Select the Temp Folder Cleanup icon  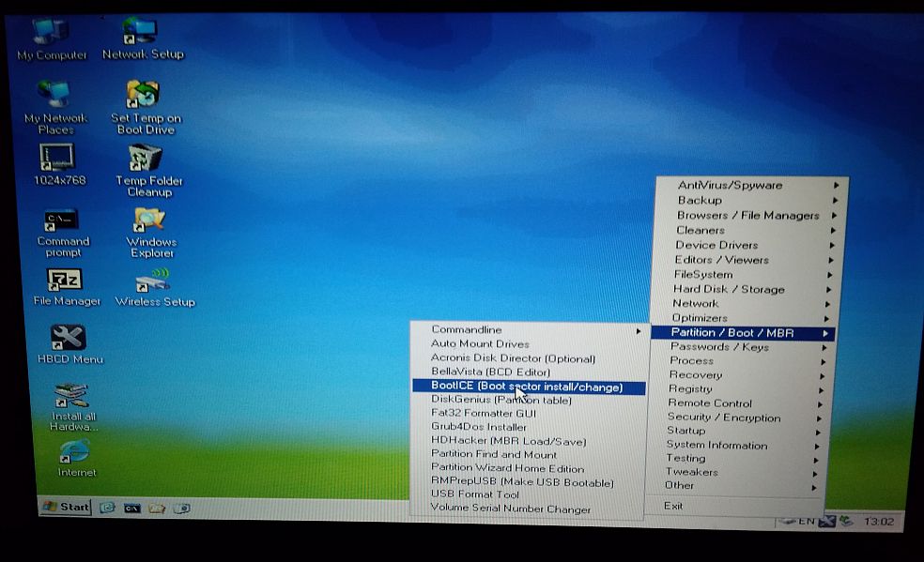148,172
